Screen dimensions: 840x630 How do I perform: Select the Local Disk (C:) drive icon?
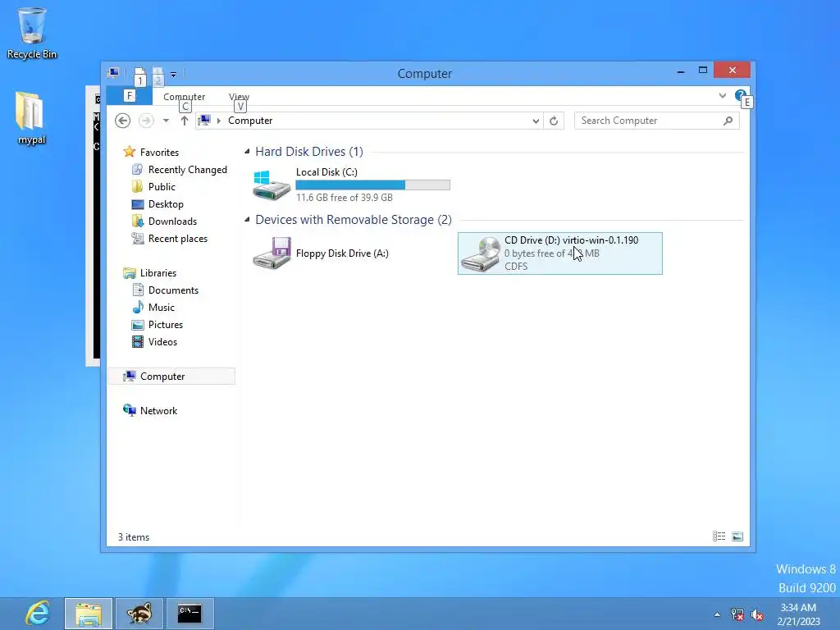click(x=271, y=185)
